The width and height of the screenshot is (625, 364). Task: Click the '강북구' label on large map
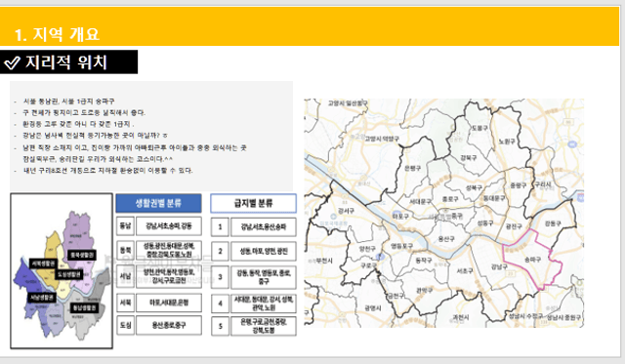pyautogui.click(x=469, y=158)
